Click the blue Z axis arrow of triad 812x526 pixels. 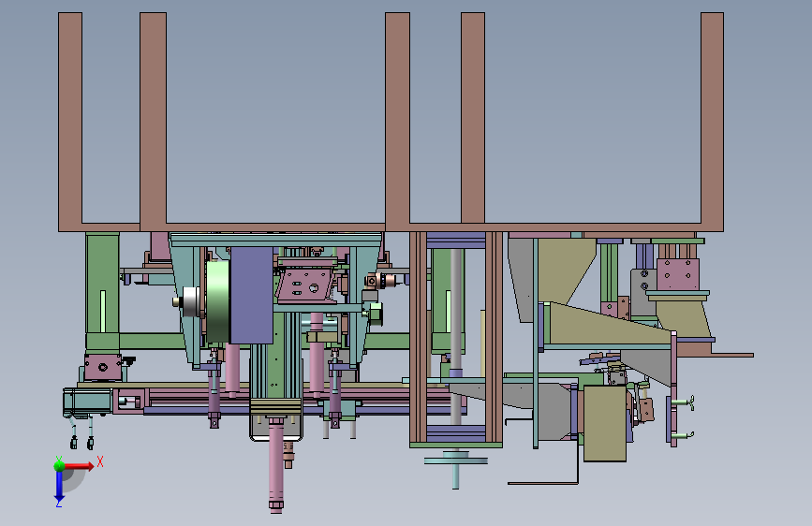coord(59,487)
